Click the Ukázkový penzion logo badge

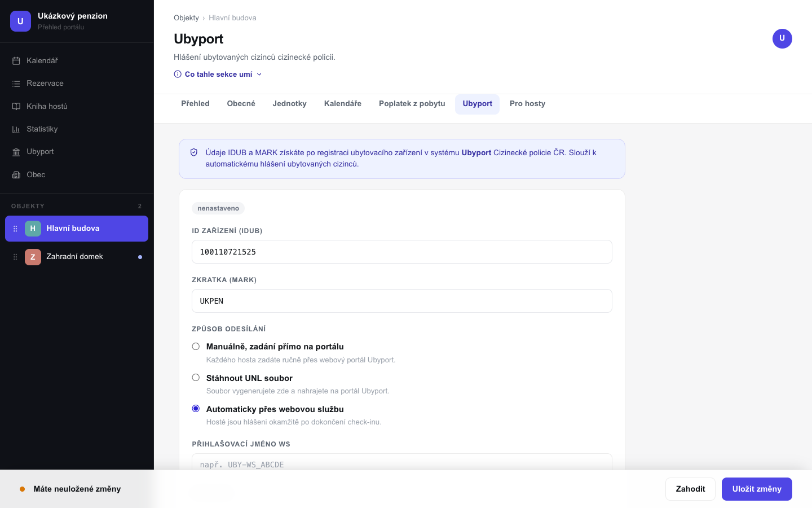coord(20,21)
